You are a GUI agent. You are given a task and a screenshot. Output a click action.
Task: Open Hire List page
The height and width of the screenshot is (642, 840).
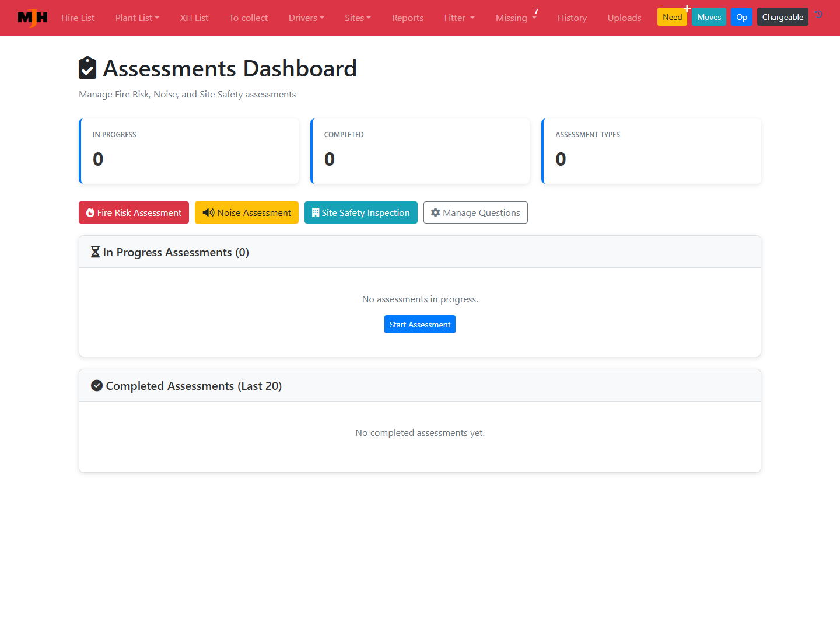coord(78,18)
